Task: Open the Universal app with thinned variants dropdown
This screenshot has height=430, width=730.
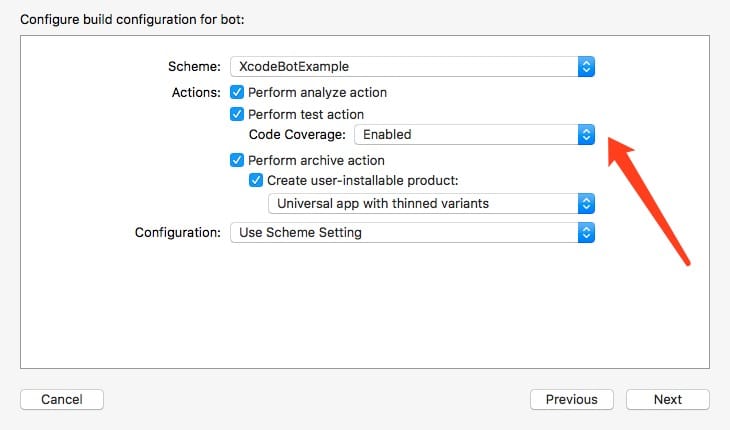Action: (432, 204)
